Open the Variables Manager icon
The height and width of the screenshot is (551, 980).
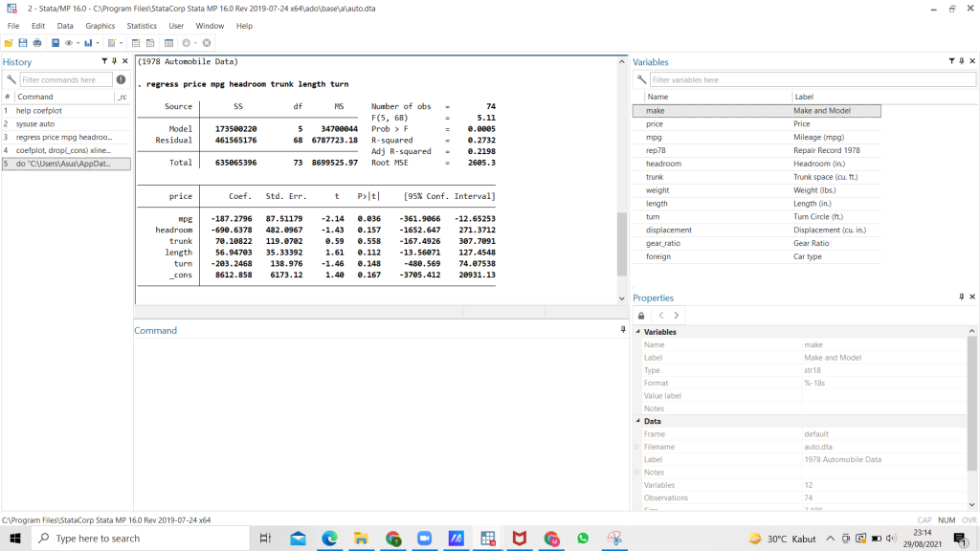(x=168, y=43)
